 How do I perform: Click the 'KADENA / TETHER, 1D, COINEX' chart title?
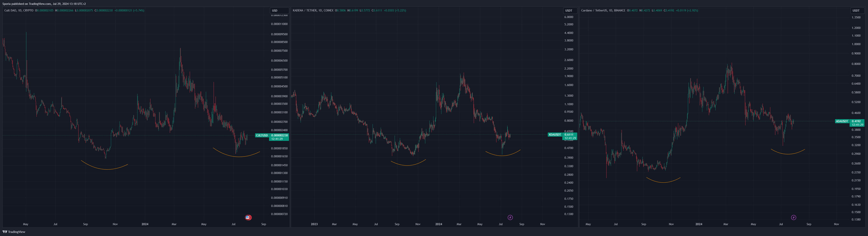coord(313,10)
